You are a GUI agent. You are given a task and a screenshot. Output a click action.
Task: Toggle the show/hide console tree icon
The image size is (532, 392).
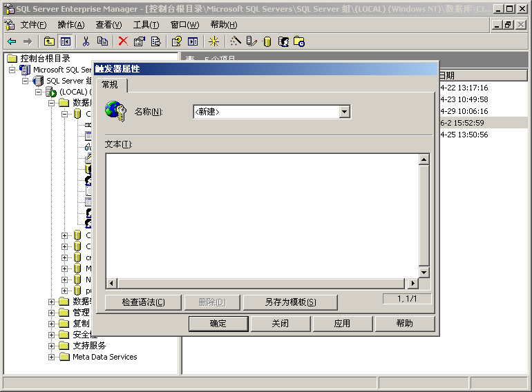tap(66, 41)
